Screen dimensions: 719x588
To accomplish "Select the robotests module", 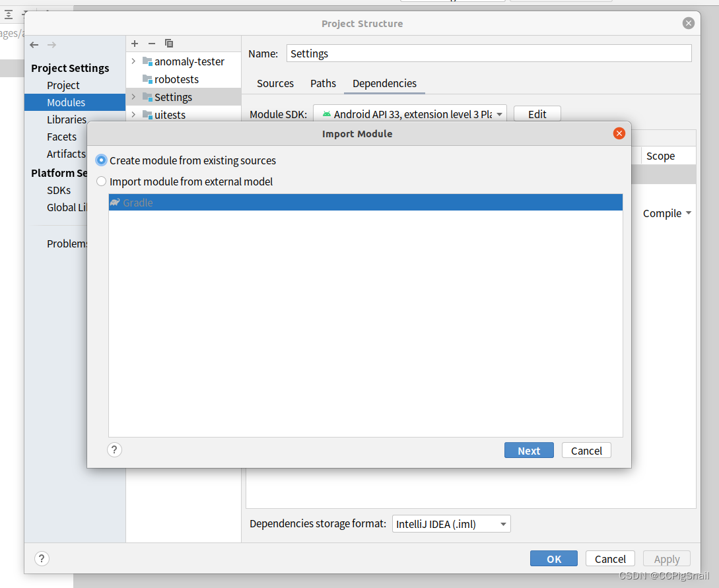I will pyautogui.click(x=176, y=79).
